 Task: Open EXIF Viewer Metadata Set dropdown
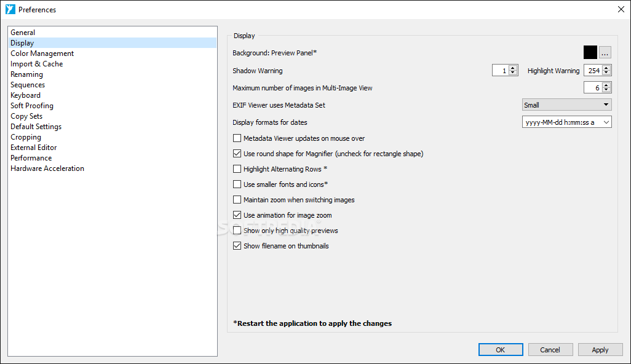pos(566,105)
